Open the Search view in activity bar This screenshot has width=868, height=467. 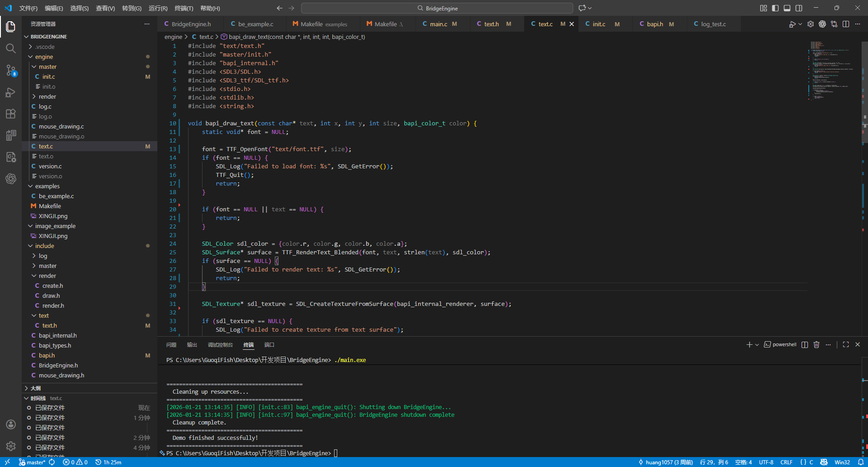tap(11, 48)
